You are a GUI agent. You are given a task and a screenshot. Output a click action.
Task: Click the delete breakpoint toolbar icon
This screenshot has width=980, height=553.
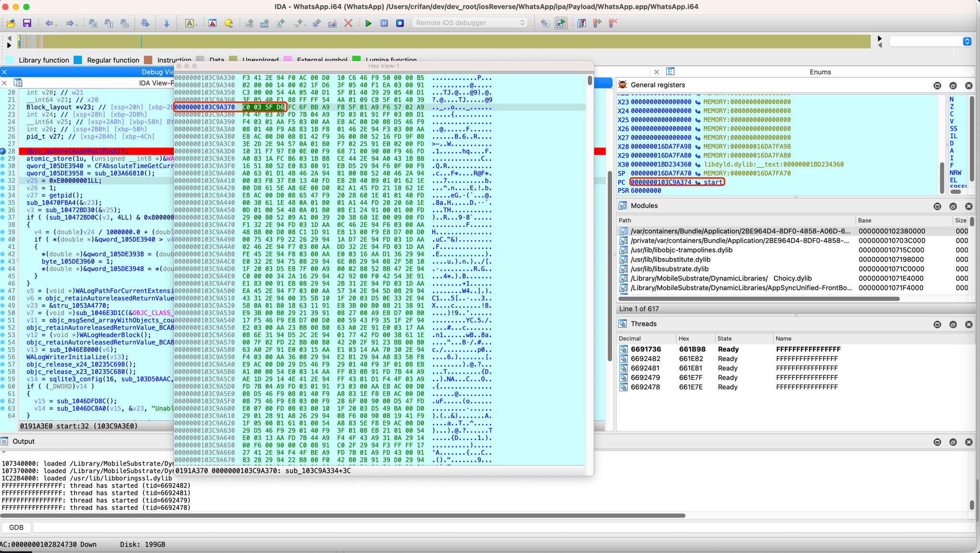click(x=613, y=23)
